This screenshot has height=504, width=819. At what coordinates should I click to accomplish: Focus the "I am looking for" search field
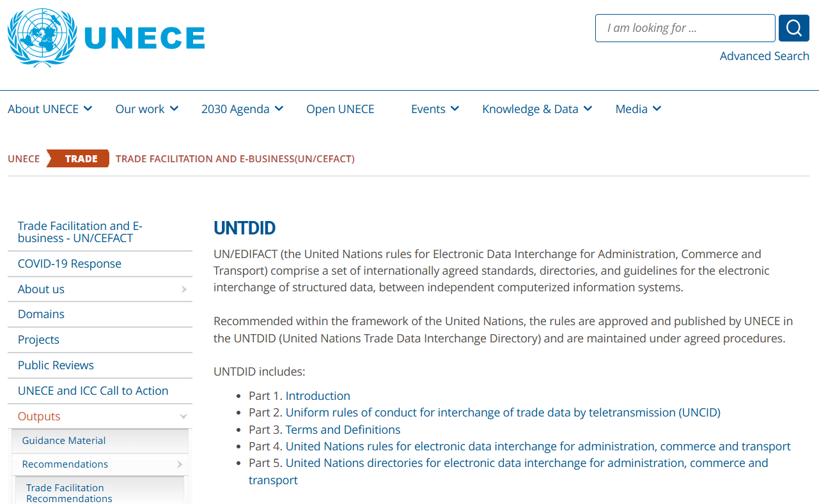pos(685,28)
